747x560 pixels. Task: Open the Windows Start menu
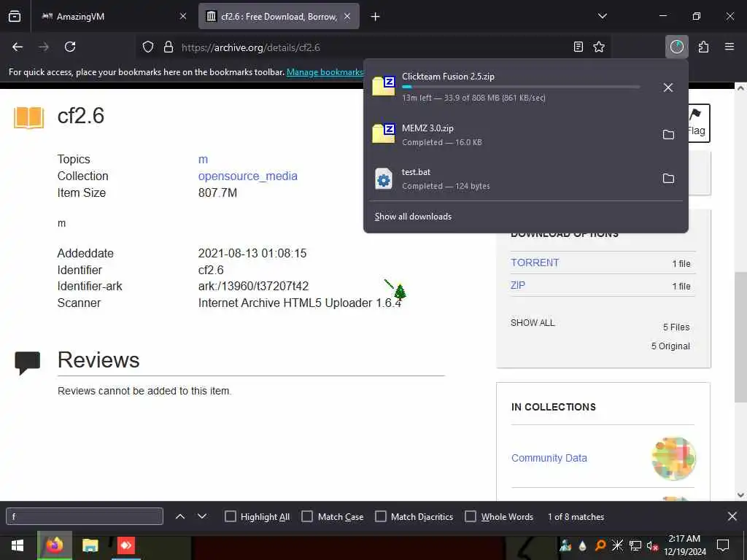(18, 545)
